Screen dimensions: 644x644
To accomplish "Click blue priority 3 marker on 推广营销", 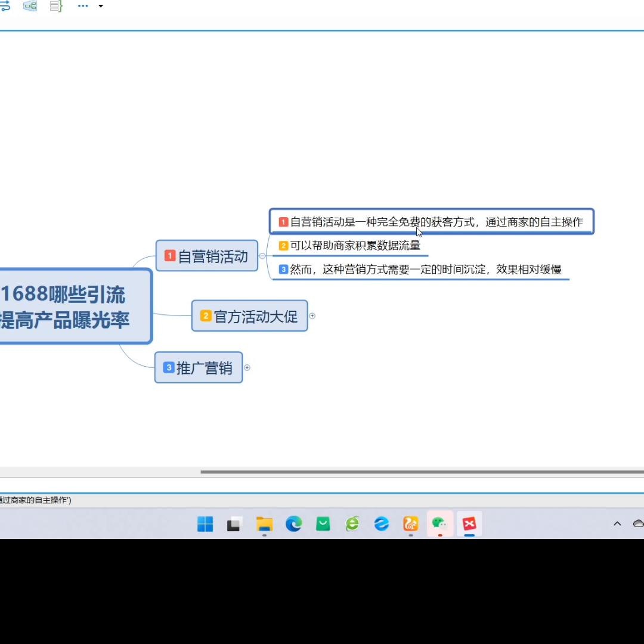I will 169,367.
